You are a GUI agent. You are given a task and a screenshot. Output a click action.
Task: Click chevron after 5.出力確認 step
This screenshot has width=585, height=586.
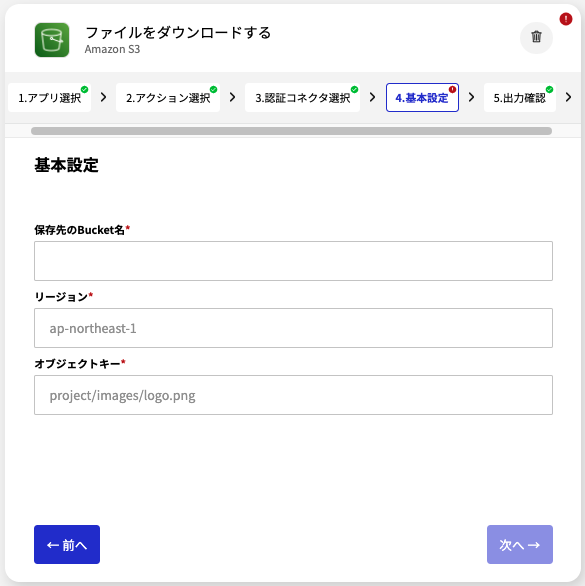click(x=568, y=98)
